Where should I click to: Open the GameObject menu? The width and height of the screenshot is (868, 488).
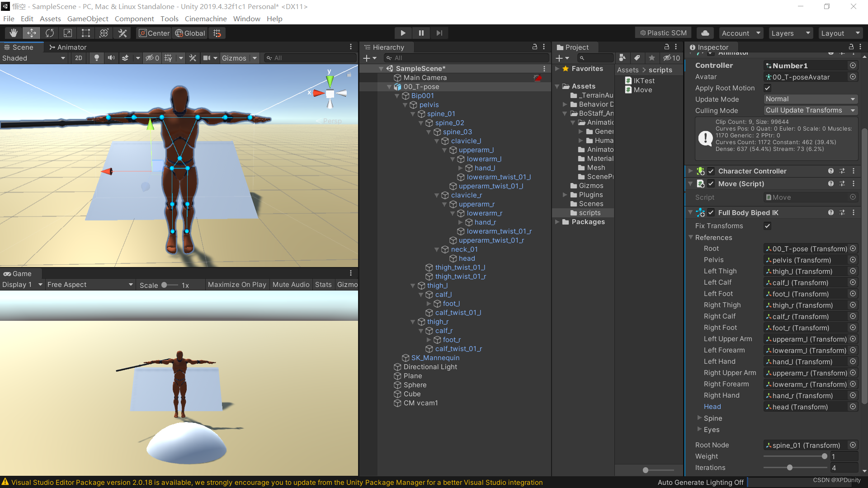point(88,19)
